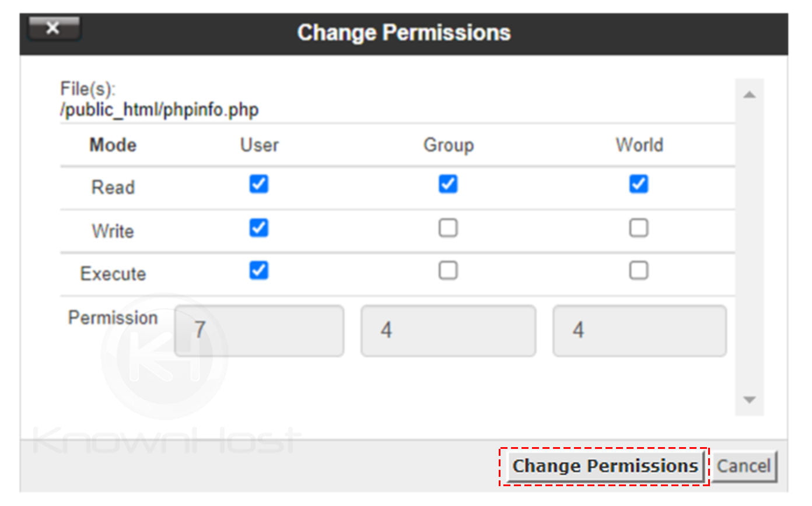Uncheck Write permission for User
This screenshot has width=812, height=506.
point(259,227)
